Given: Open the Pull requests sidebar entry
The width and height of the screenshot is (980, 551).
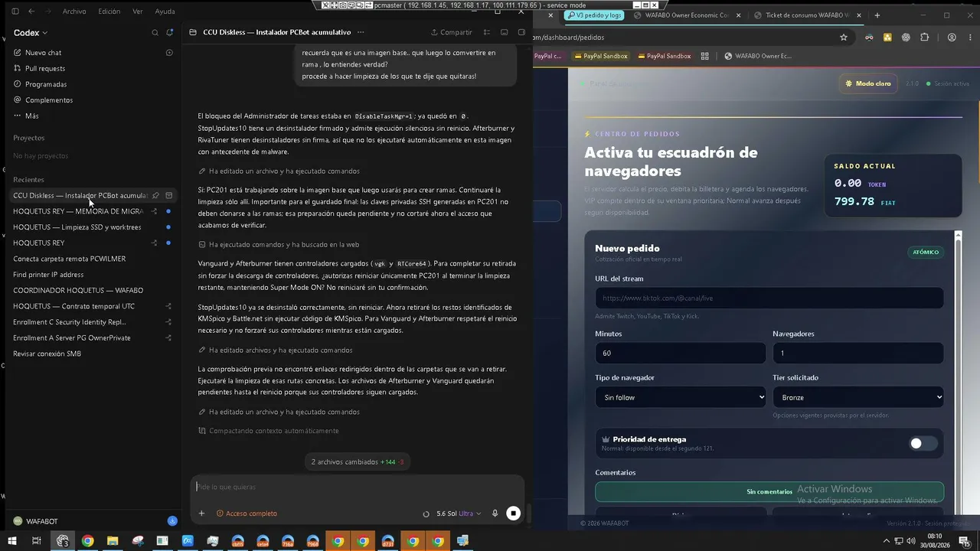Looking at the screenshot, I should (x=45, y=68).
